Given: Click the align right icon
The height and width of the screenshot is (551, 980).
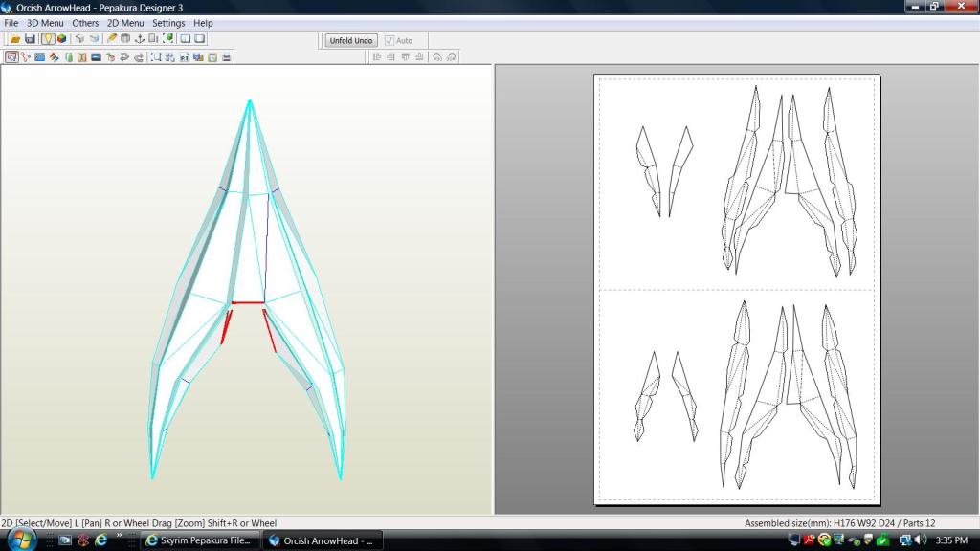Looking at the screenshot, I should tap(390, 56).
